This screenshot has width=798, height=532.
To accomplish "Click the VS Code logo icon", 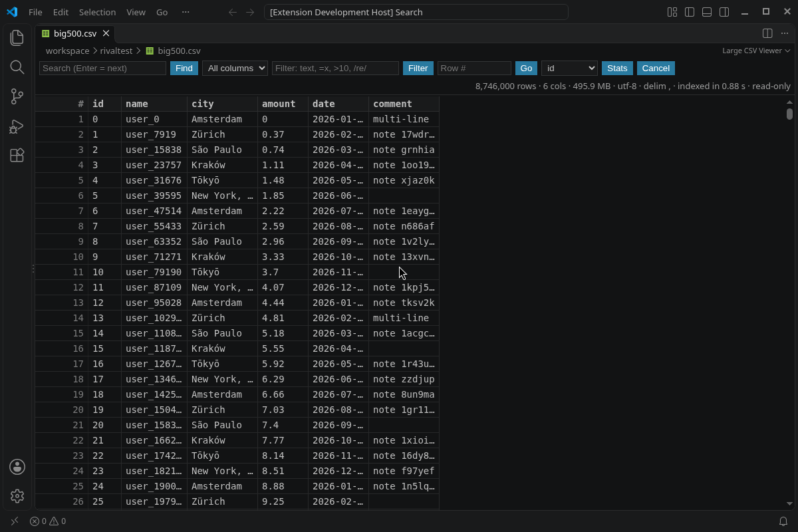I will (x=12, y=12).
